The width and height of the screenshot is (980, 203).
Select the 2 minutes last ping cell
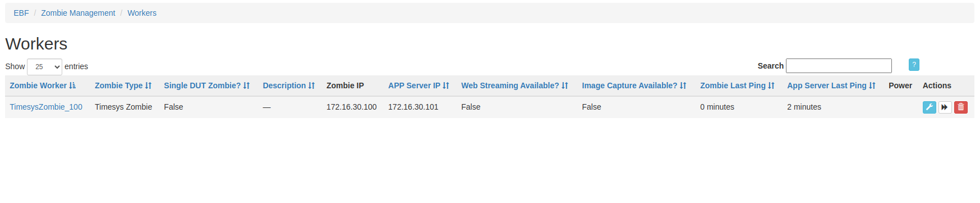[x=804, y=107]
